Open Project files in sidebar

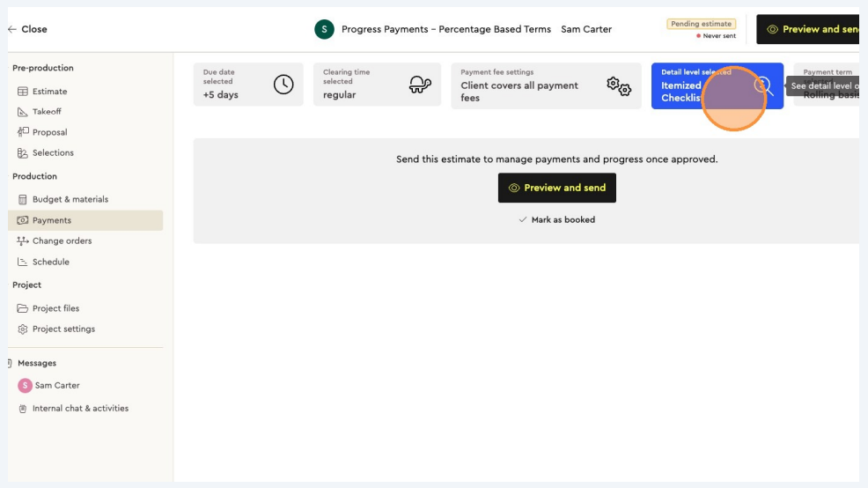point(55,309)
